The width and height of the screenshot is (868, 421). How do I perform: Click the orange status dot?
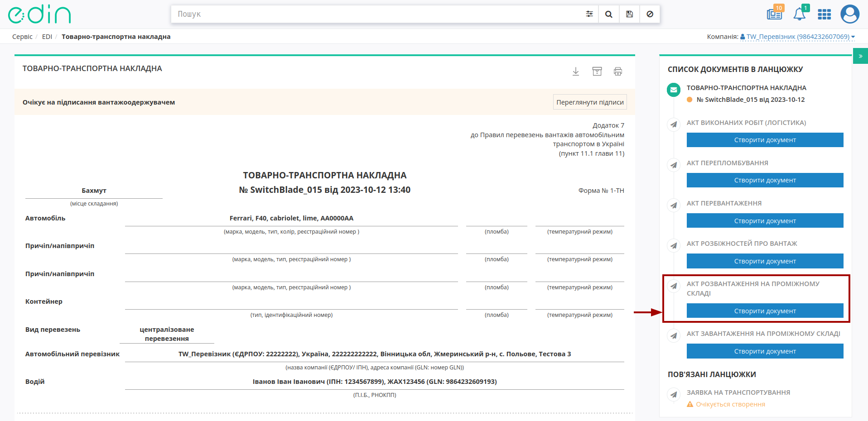pos(690,100)
